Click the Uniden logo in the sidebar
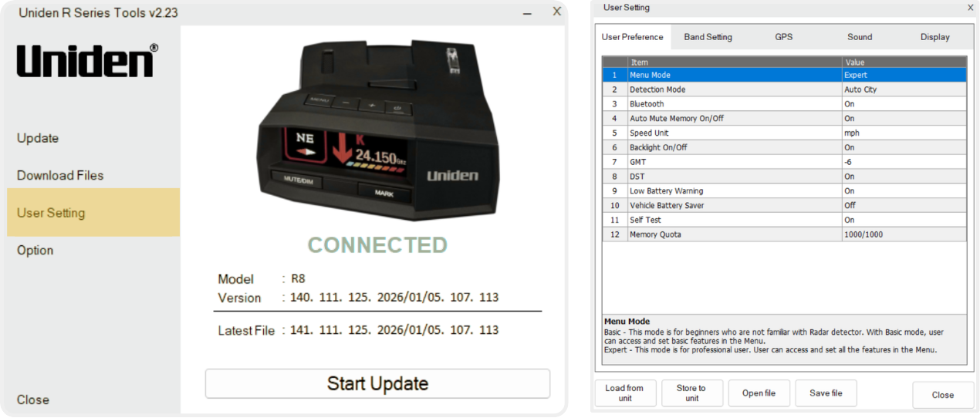This screenshot has width=980, height=418. click(87, 61)
